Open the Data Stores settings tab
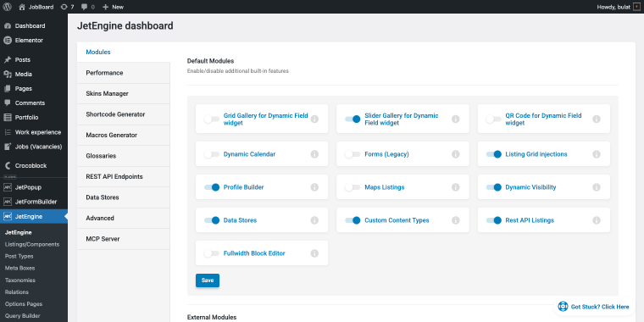This screenshot has width=644, height=322. coord(123,197)
